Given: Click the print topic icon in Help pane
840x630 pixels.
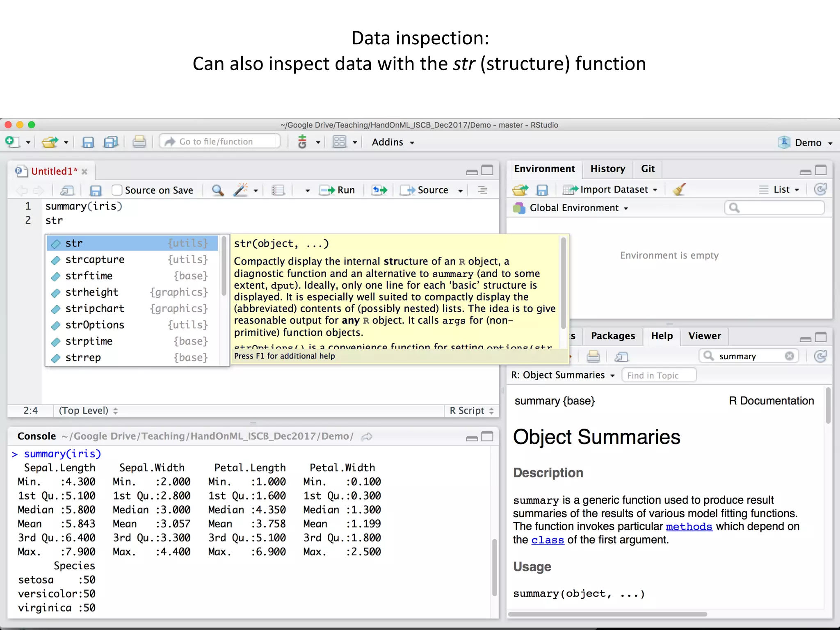Looking at the screenshot, I should click(x=593, y=356).
